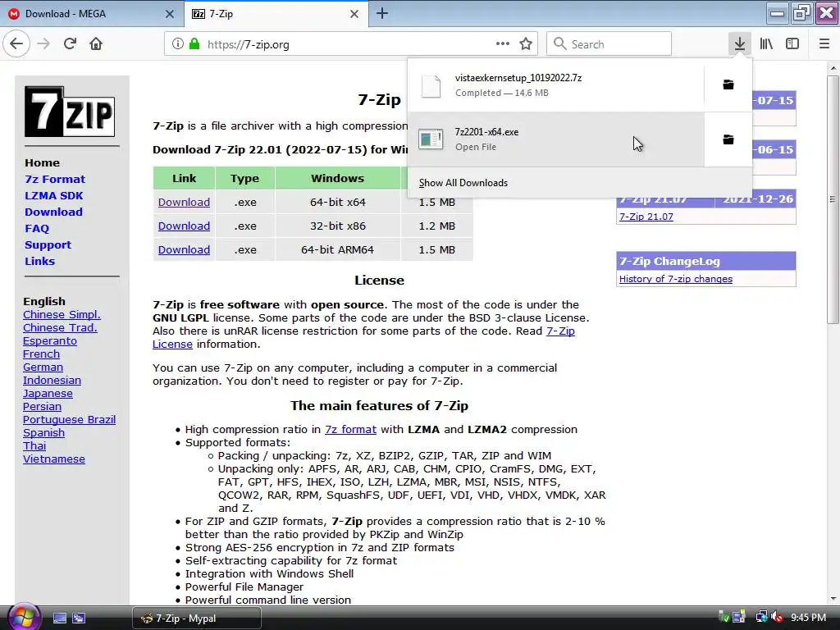Image resolution: width=840 pixels, height=630 pixels.
Task: Open the 7z Format sidebar link
Action: click(x=55, y=179)
